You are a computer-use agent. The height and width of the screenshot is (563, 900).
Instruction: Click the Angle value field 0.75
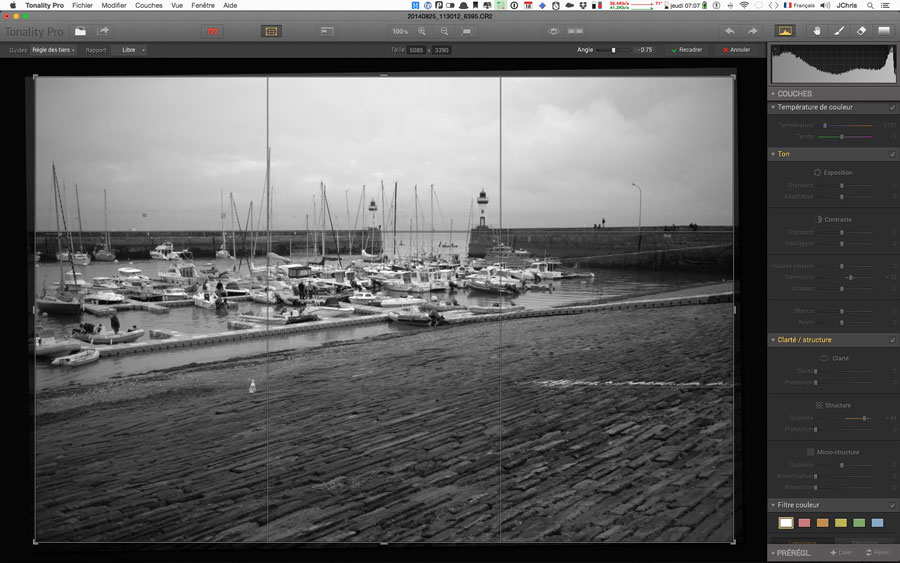pos(645,50)
